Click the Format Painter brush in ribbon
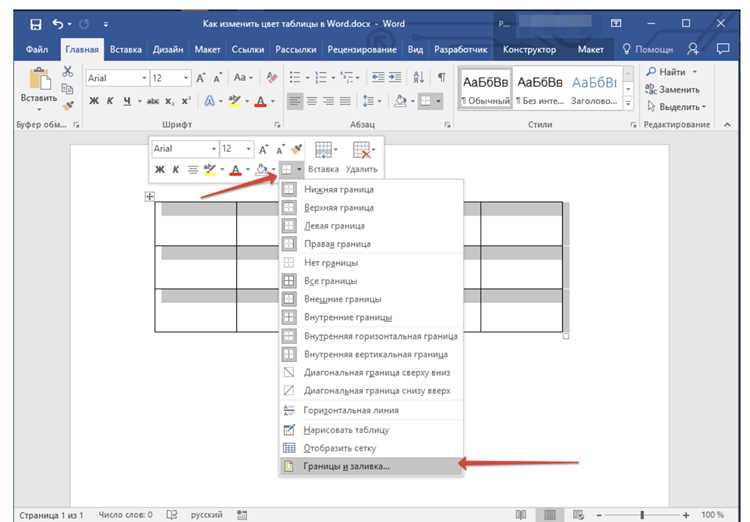Image resolution: width=750 pixels, height=522 pixels. (x=68, y=105)
